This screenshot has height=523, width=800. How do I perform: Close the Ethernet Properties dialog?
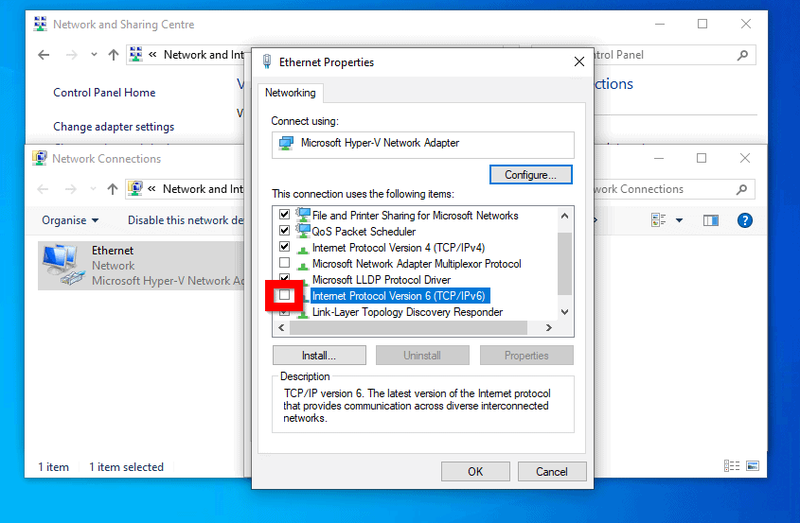click(579, 62)
